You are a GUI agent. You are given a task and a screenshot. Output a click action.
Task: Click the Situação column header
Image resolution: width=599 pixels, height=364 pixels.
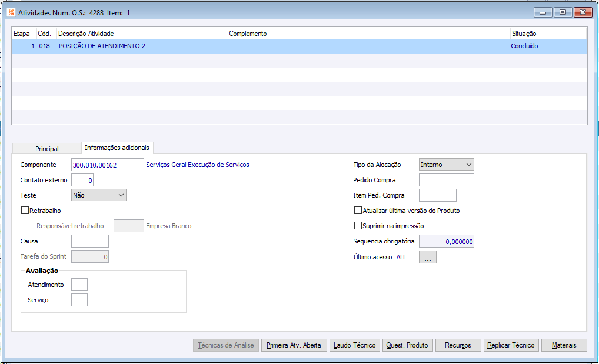click(x=547, y=34)
